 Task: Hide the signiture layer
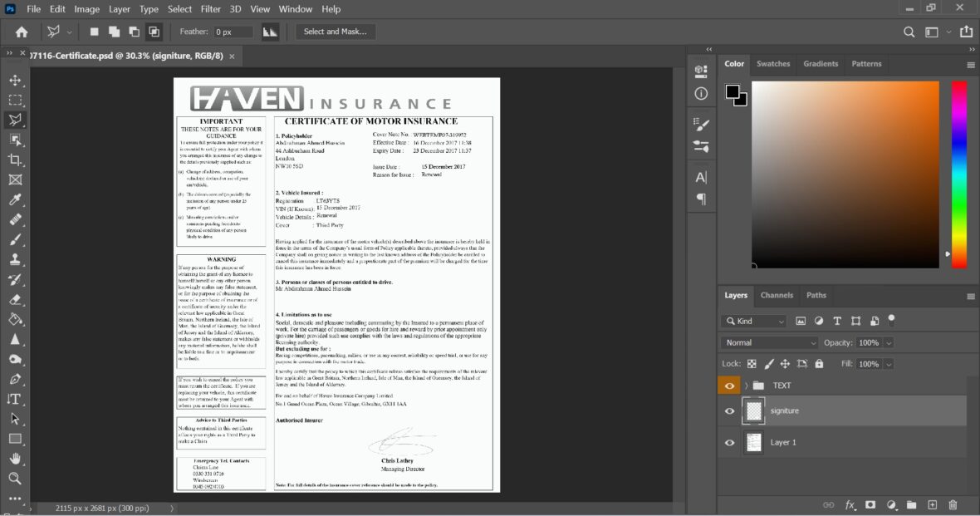729,410
